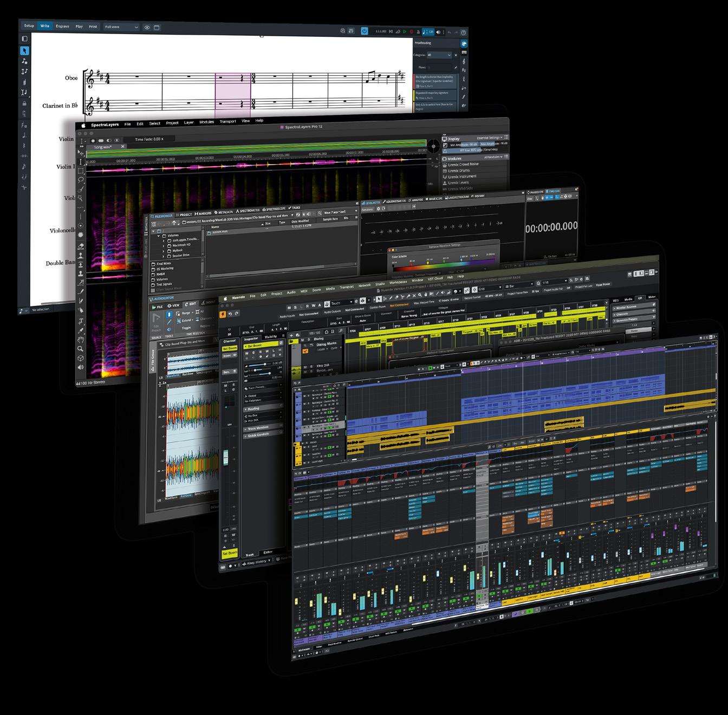The height and width of the screenshot is (715, 728).
Task: Click the Sel Boom channel button in Nuendo
Action: click(x=230, y=348)
